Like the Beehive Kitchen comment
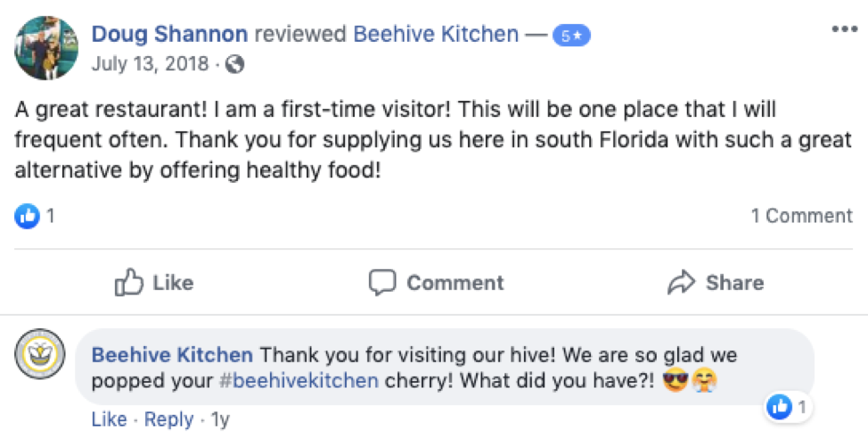The height and width of the screenshot is (438, 868). coord(109,419)
